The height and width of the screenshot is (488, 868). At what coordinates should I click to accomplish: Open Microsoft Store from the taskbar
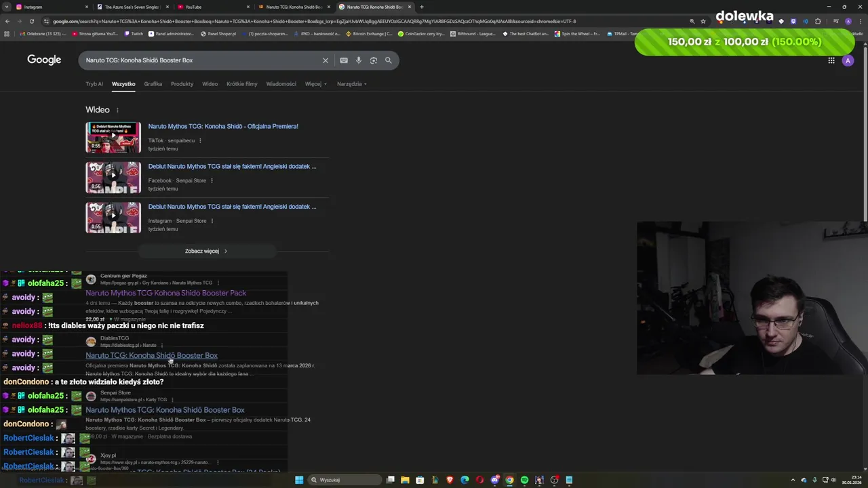420,480
